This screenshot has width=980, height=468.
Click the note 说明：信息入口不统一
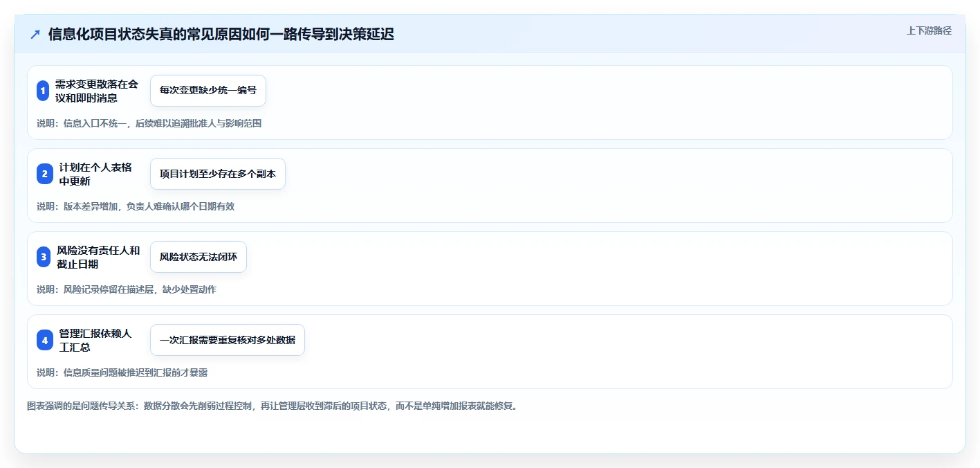pyautogui.click(x=149, y=123)
